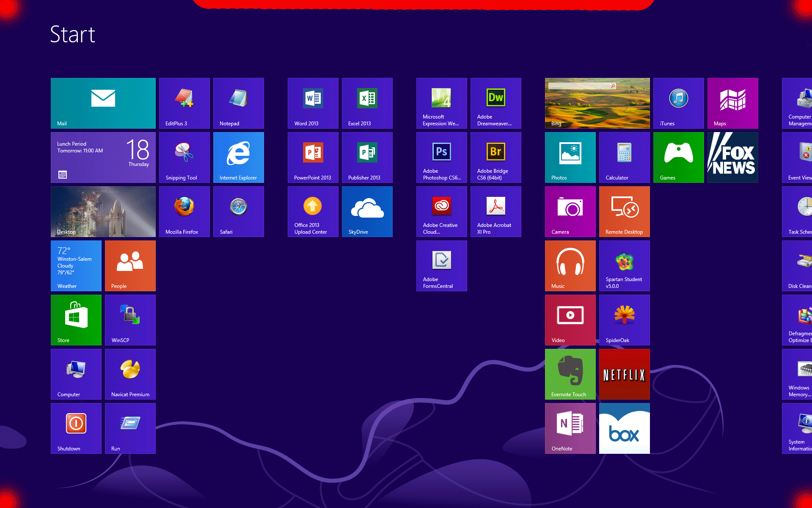Open PowerPoint 2013
Viewport: 812px width, 508px height.
point(313,157)
